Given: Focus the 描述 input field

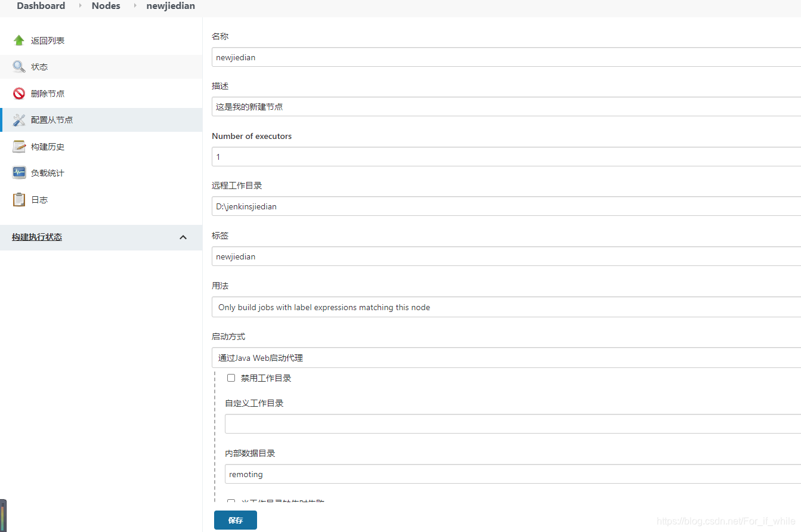Looking at the screenshot, I should (x=506, y=107).
